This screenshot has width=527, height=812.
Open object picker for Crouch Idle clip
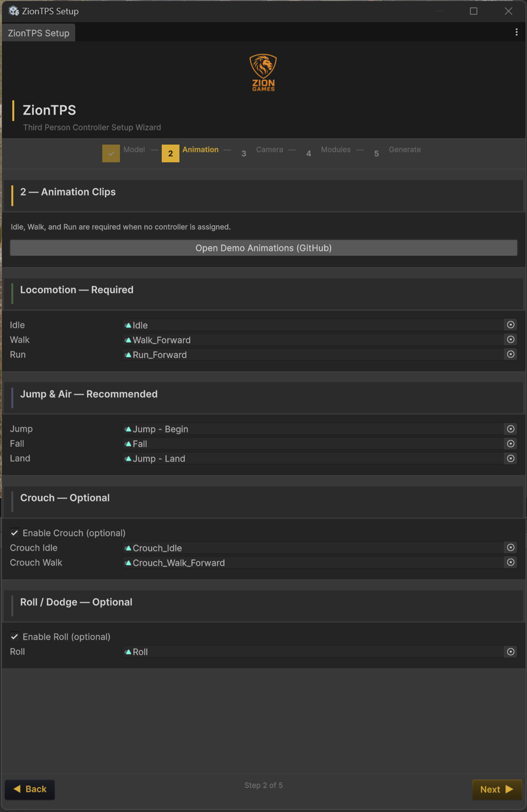[x=510, y=547]
